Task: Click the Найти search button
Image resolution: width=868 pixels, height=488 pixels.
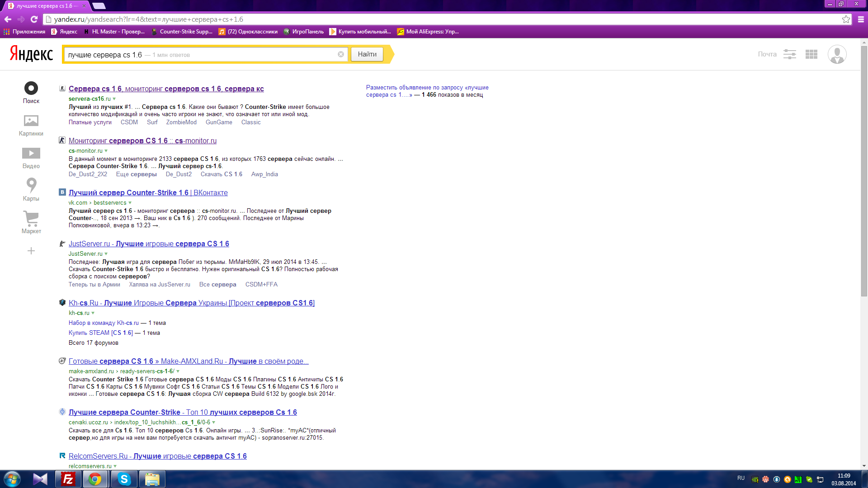Action: (367, 54)
